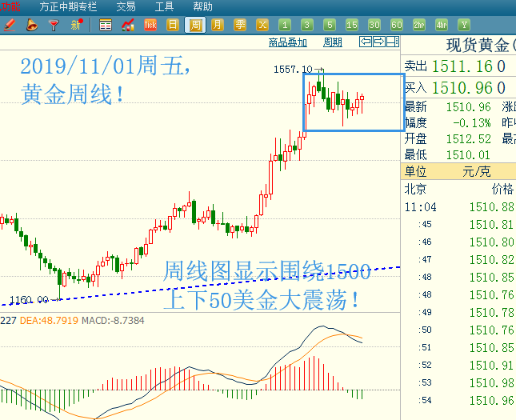Open the 方正中期专栏 menu
516x420 pixels.
[x=68, y=6]
